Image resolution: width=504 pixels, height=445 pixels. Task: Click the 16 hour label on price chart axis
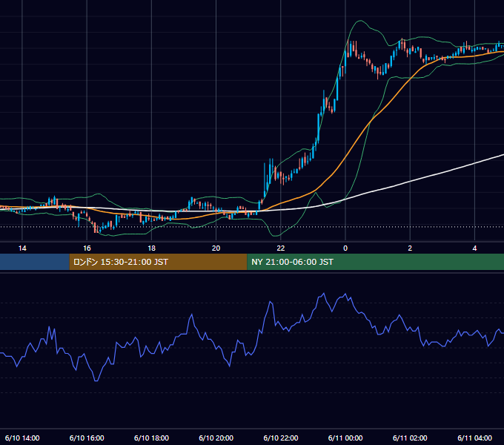pyautogui.click(x=87, y=248)
